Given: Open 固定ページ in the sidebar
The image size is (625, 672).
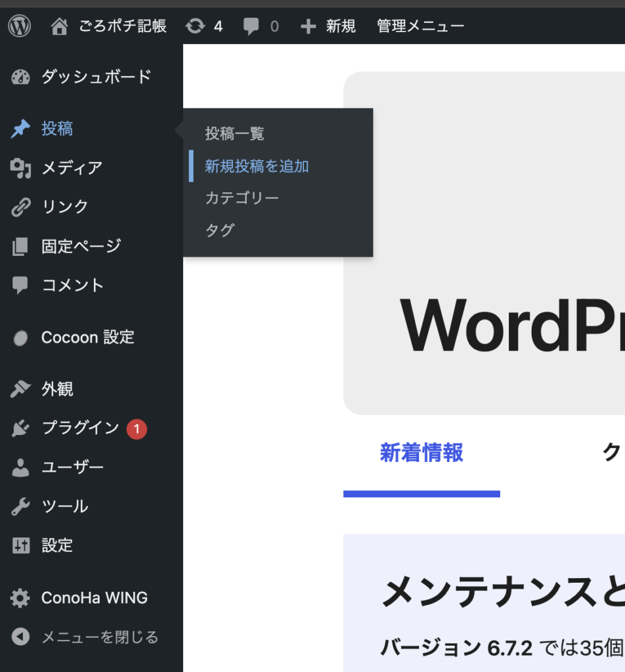Looking at the screenshot, I should tap(81, 247).
